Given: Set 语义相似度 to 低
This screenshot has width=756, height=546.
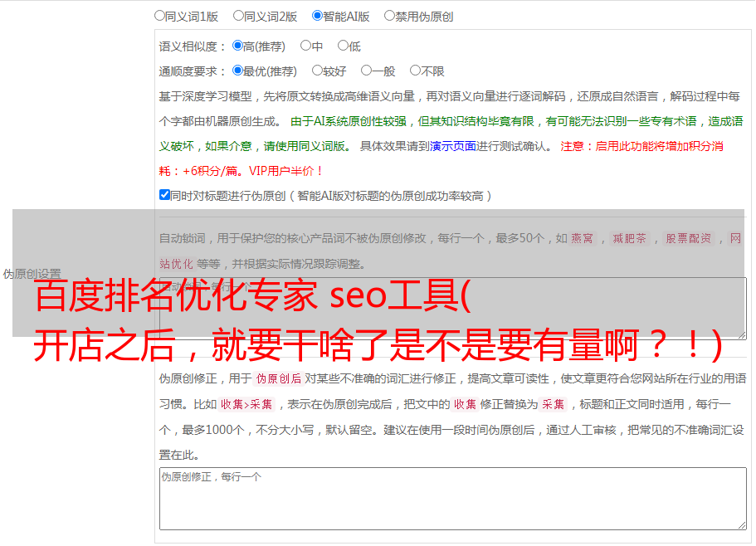Looking at the screenshot, I should coord(343,46).
